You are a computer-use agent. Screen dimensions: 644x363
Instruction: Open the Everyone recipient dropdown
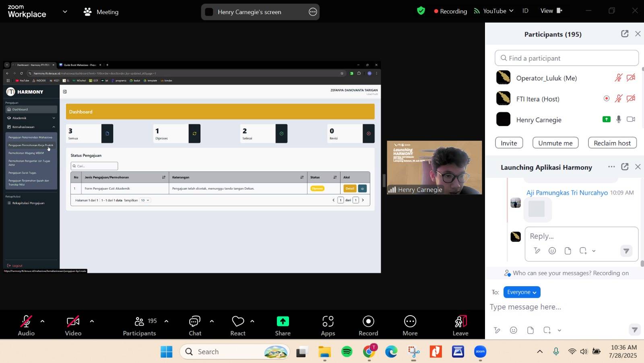tap(522, 292)
